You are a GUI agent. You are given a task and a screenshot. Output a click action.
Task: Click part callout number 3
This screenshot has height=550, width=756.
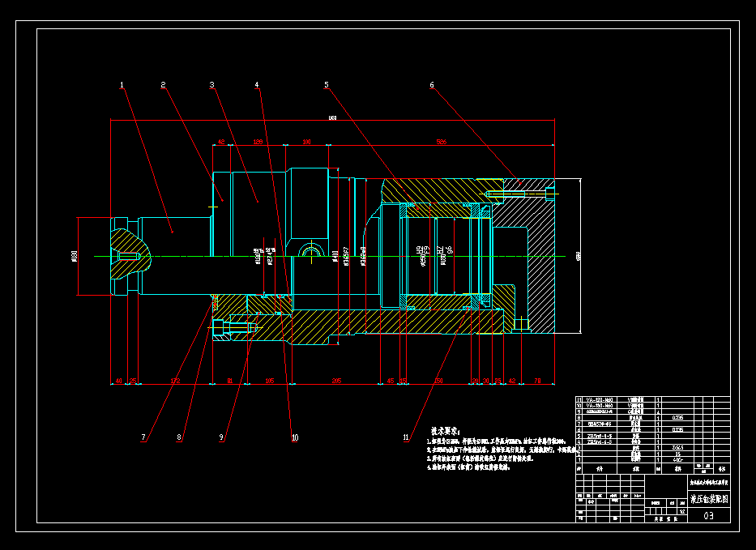pyautogui.click(x=211, y=85)
